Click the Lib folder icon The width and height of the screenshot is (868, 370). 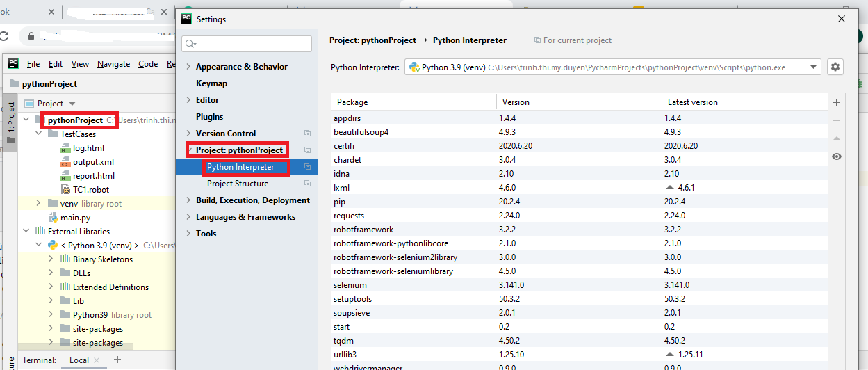pyautogui.click(x=65, y=301)
